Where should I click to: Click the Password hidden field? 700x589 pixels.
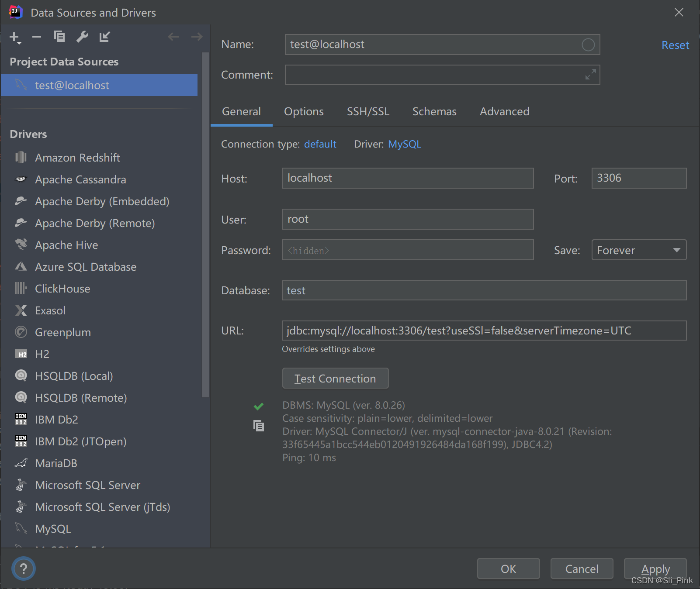408,250
